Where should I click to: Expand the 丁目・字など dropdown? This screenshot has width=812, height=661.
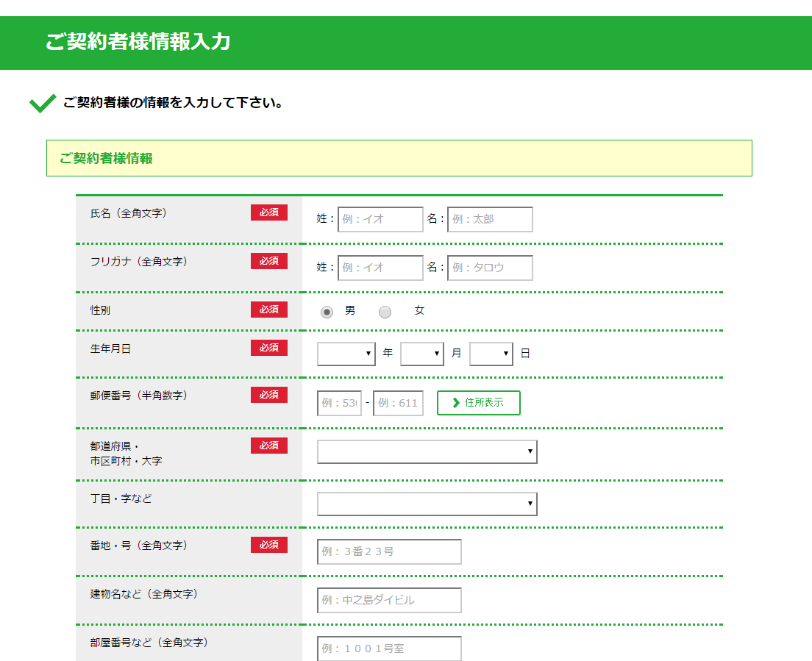tap(427, 504)
